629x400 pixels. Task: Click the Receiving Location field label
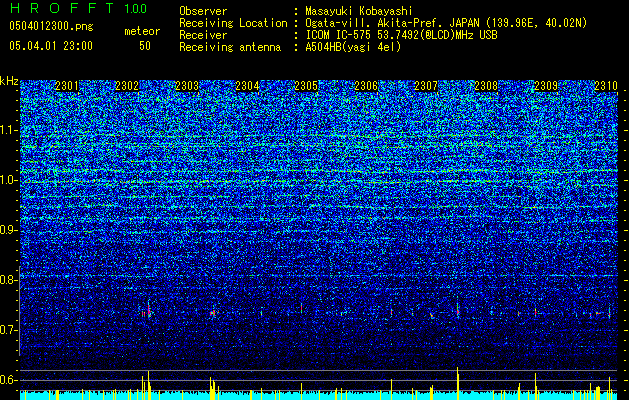tap(233, 23)
